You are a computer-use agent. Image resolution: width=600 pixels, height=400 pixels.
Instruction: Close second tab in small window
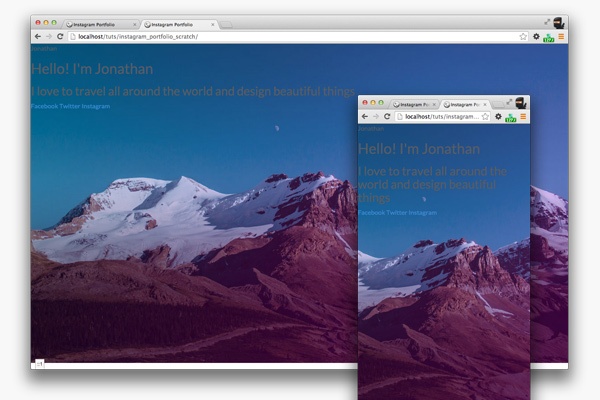coord(485,104)
